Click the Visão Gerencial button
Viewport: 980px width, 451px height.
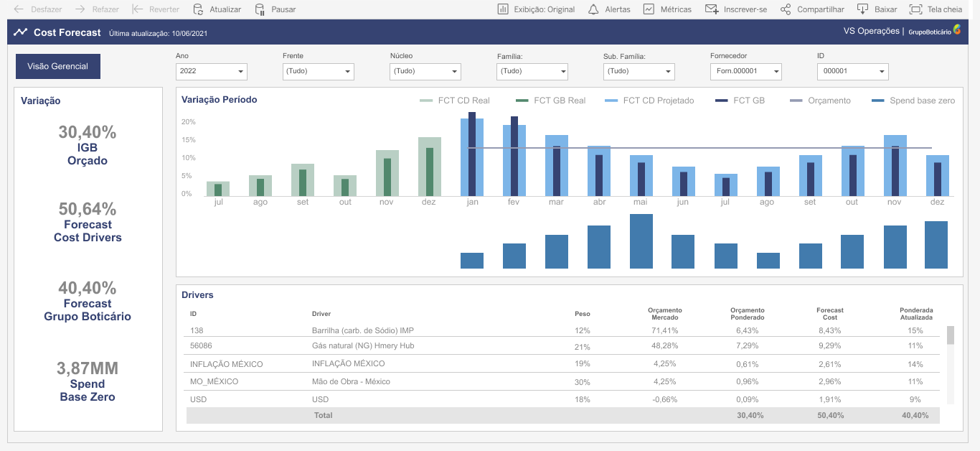58,66
